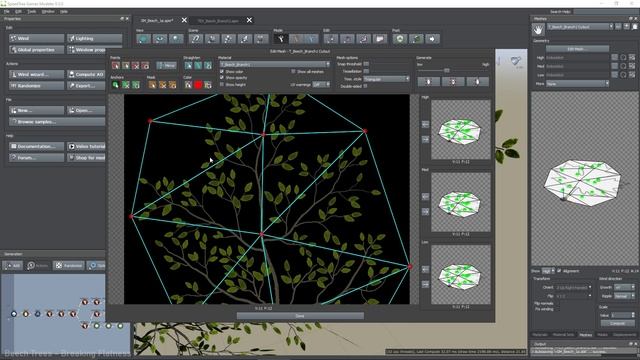640x360 pixels.
Task: Toggle the Show opacity checkbox
Action: coord(222,78)
